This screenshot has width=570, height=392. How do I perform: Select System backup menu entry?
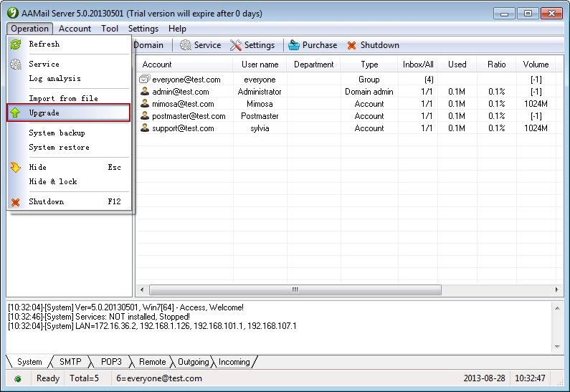69,133
